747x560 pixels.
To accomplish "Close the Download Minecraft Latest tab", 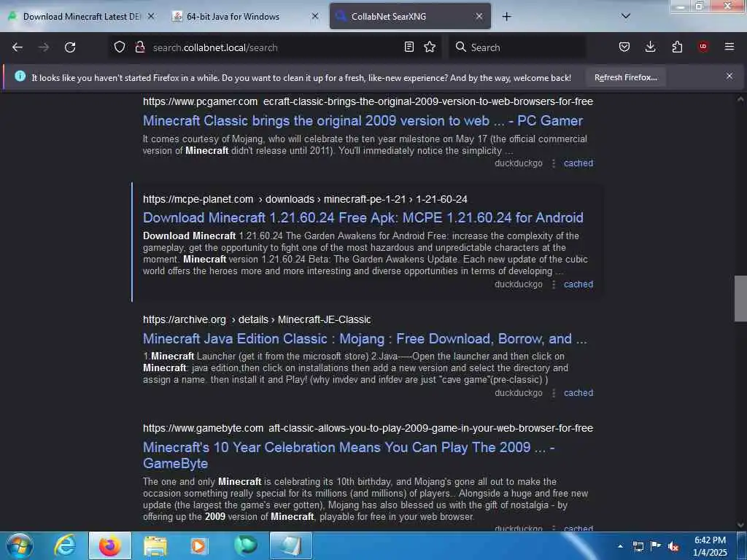I will point(151,16).
